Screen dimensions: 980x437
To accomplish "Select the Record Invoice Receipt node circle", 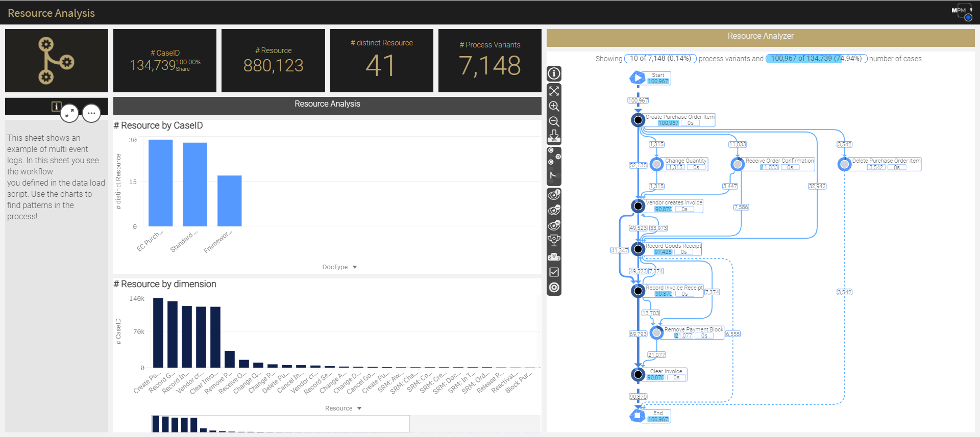I will point(638,291).
